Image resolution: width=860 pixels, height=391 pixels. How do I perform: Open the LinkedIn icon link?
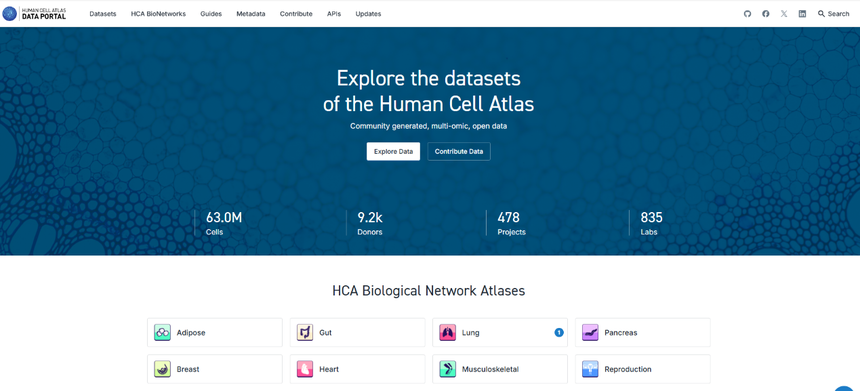[802, 14]
